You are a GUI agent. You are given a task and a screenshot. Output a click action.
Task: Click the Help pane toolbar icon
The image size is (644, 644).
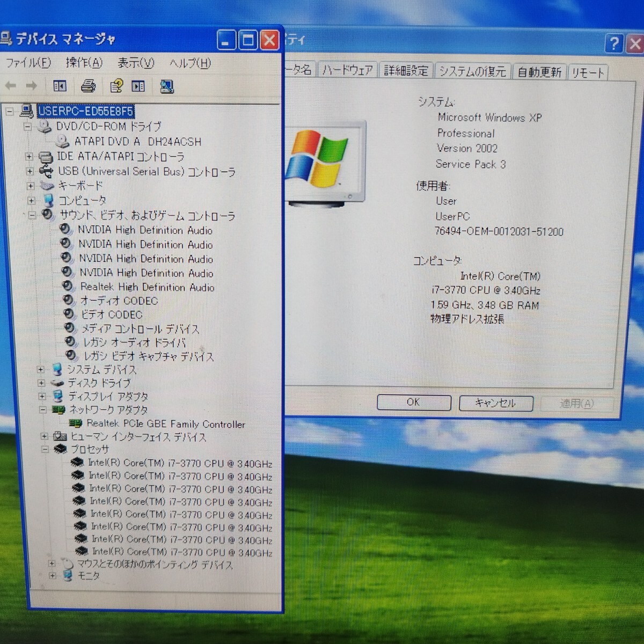[x=138, y=86]
